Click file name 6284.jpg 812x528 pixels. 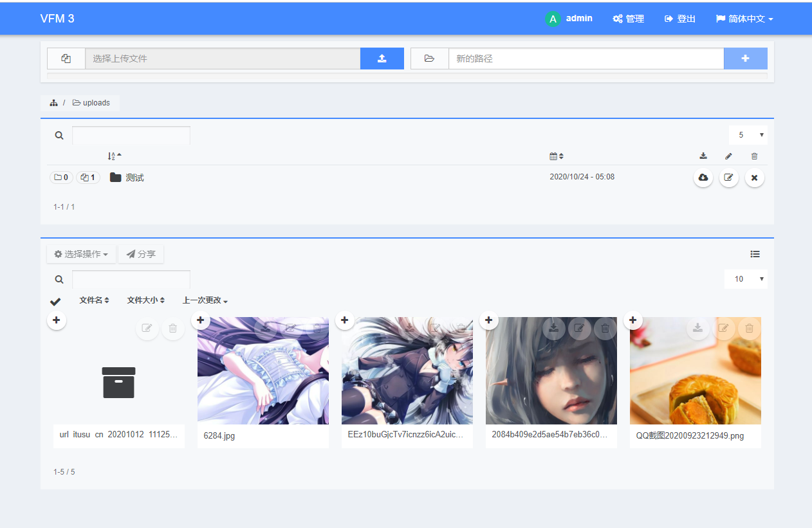(219, 435)
